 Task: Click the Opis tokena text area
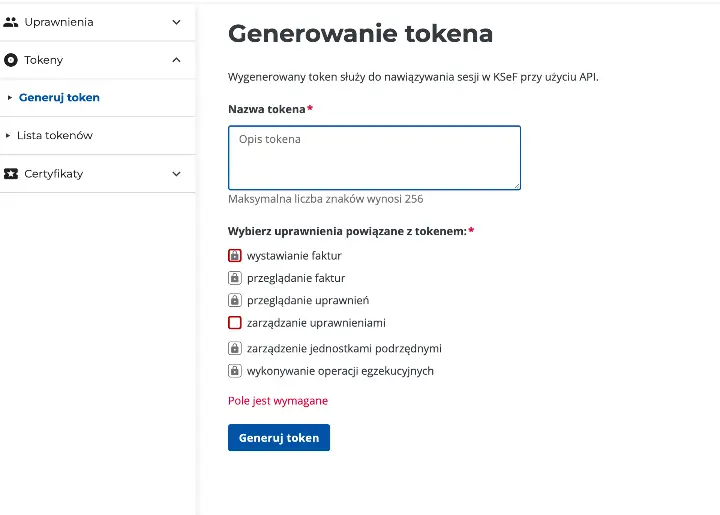coord(374,157)
